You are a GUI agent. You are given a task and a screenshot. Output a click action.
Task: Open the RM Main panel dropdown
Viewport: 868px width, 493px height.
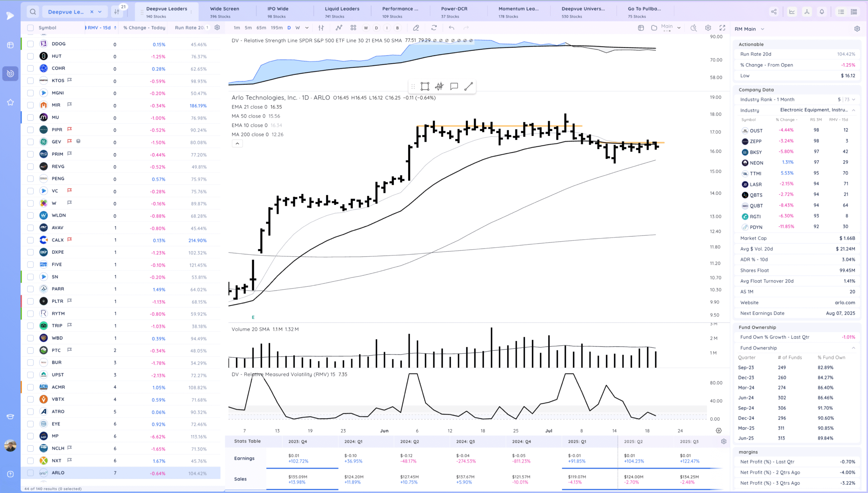[763, 29]
